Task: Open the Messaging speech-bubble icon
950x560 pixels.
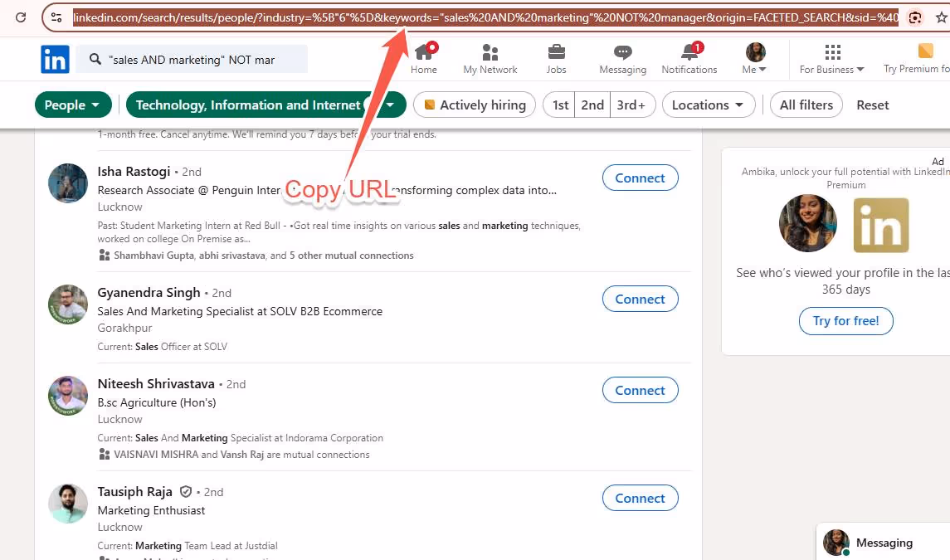Action: point(622,53)
